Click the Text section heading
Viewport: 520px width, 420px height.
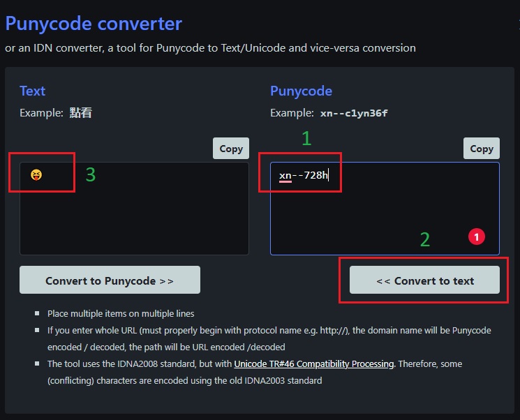pos(32,91)
